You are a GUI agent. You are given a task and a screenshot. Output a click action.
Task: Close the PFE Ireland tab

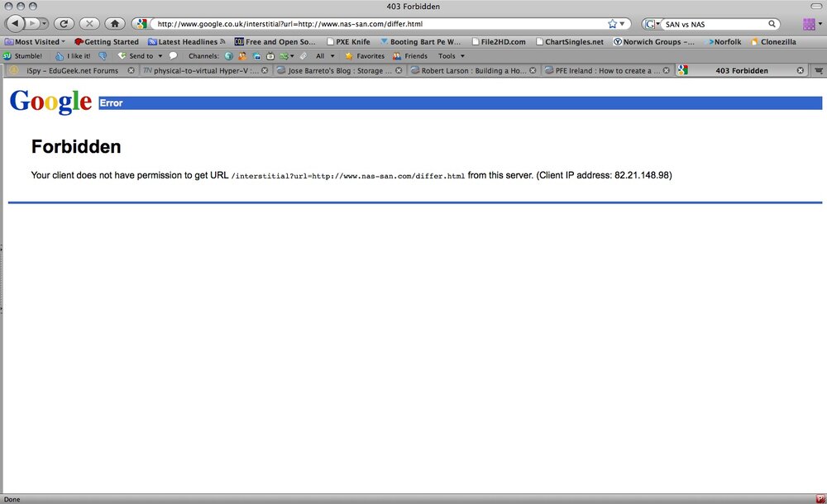666,71
